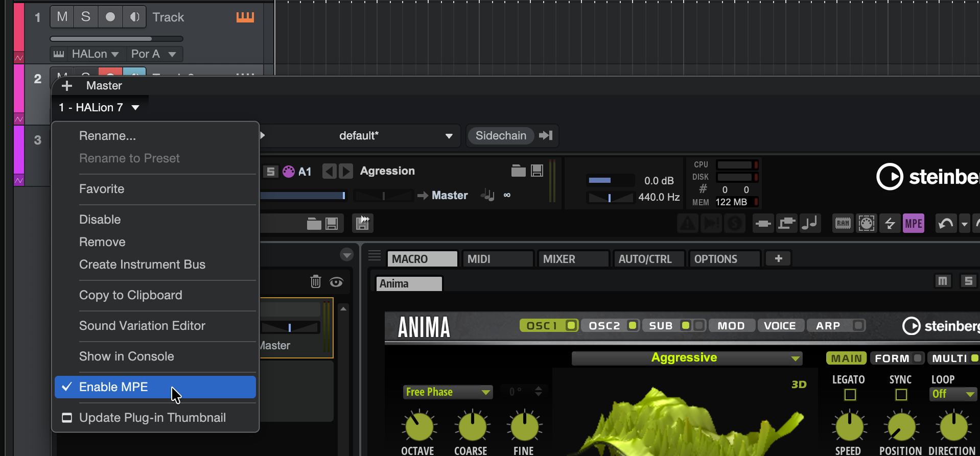Open the orange keyboard instrument icon on track 1
This screenshot has height=456, width=980.
pyautogui.click(x=245, y=17)
